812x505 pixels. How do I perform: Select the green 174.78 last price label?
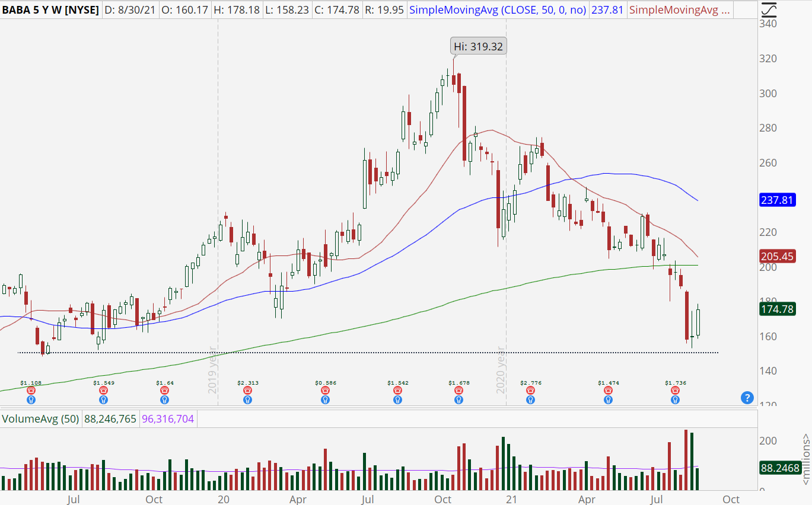pyautogui.click(x=778, y=308)
